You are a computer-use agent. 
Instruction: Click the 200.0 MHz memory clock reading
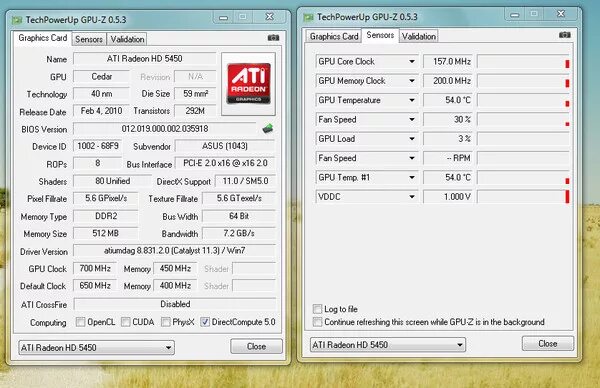448,81
